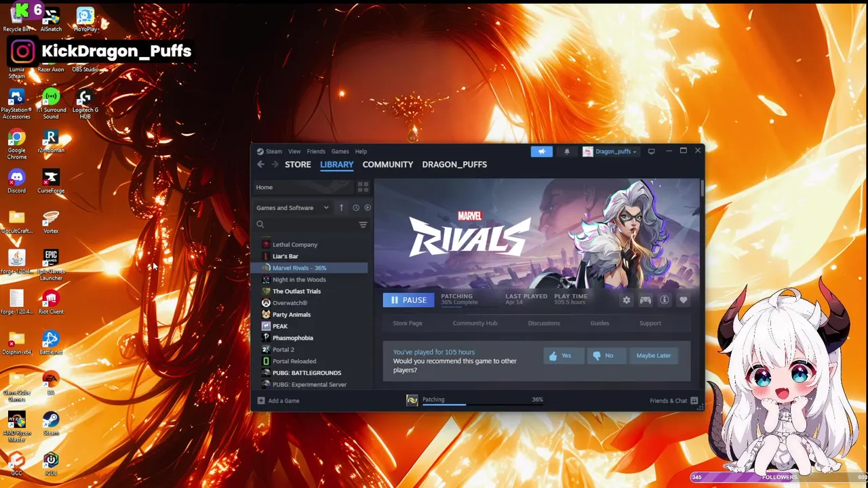Select Epic Games Launcher desktop icon
This screenshot has height=488, width=868.
(x=51, y=266)
